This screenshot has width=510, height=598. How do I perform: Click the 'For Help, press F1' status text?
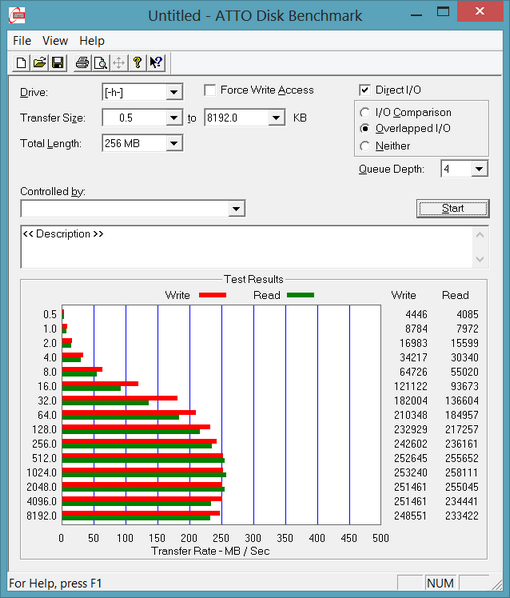click(55, 584)
